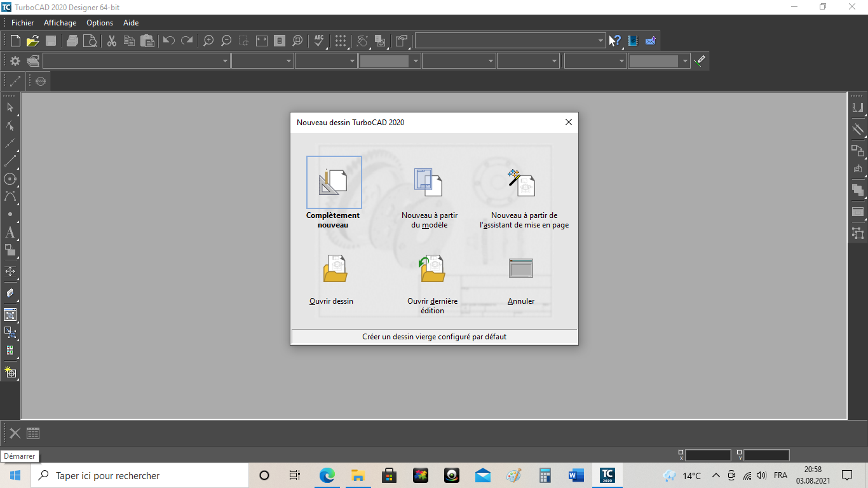Click Annuler in the new drawing dialog
The width and height of the screenshot is (868, 488).
point(521,269)
